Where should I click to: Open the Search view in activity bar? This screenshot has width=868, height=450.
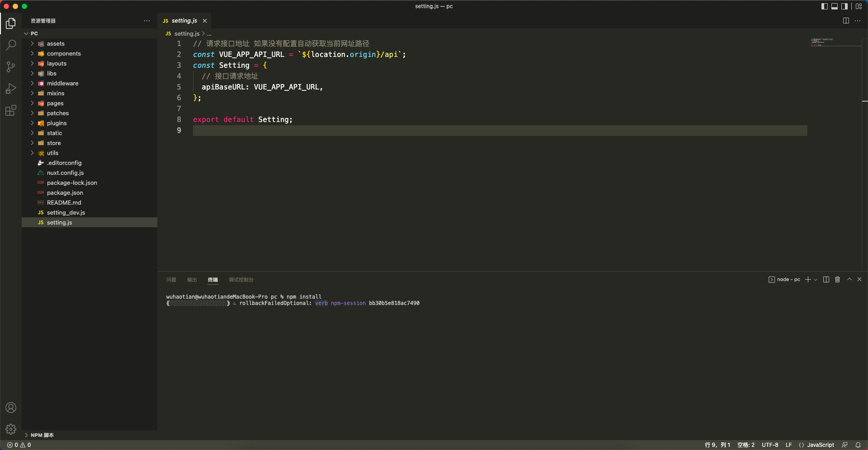(11, 45)
